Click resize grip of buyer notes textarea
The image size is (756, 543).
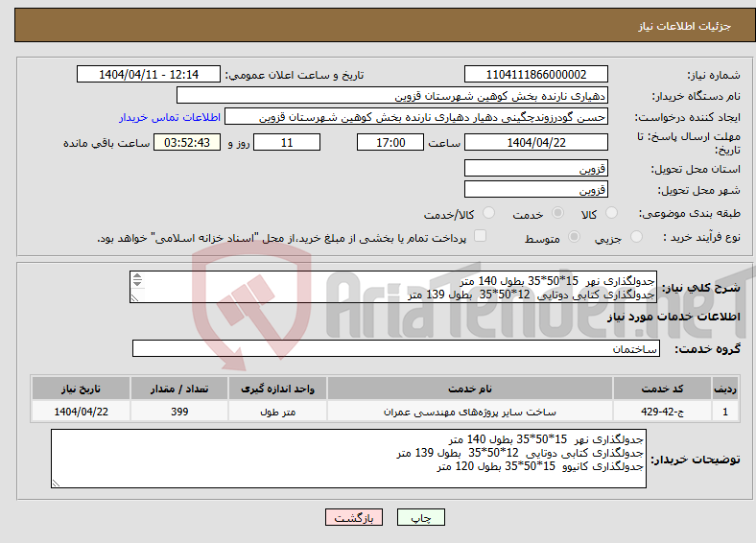click(56, 483)
